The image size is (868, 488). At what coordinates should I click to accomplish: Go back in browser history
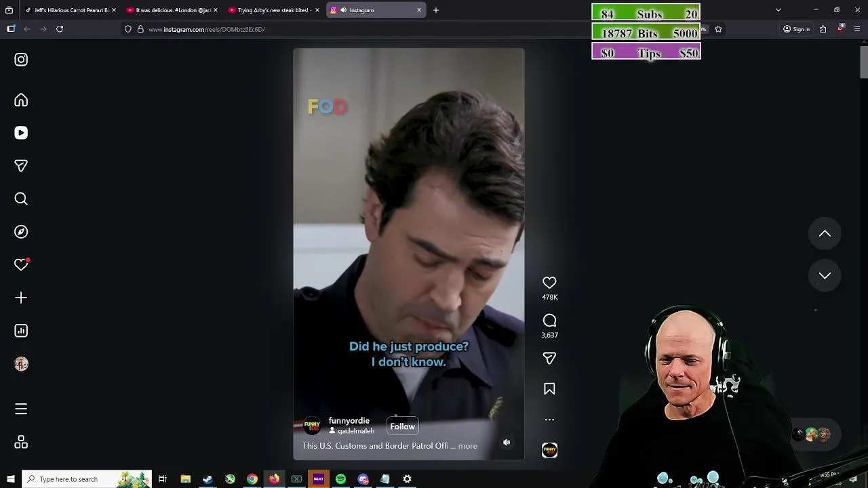tap(27, 29)
